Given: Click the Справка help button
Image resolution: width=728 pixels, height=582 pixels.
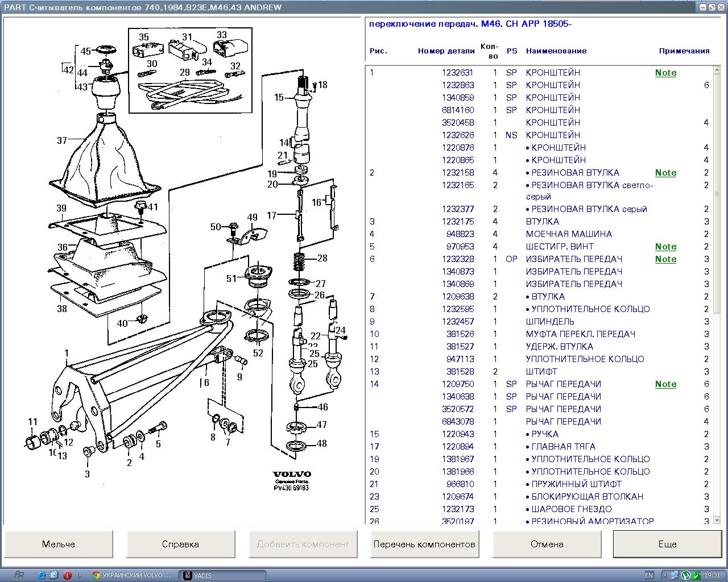Looking at the screenshot, I should coord(180,544).
